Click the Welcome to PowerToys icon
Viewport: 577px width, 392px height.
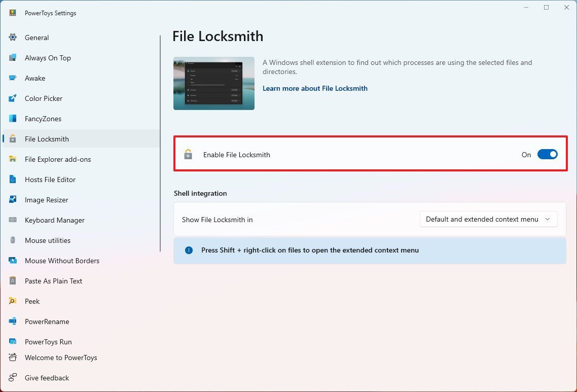[x=13, y=357]
